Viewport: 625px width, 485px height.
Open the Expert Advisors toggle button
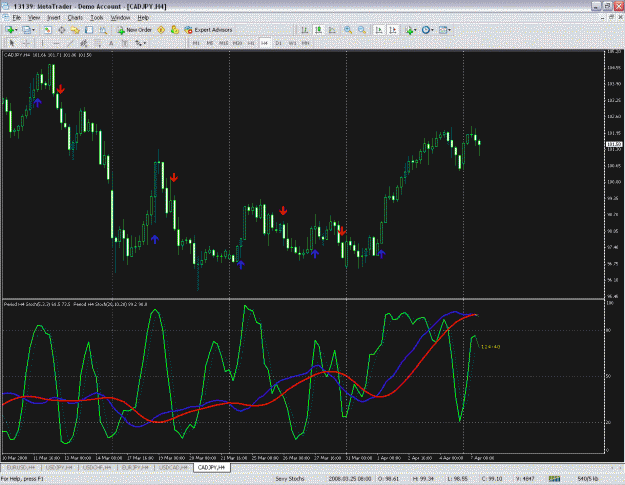(208, 30)
